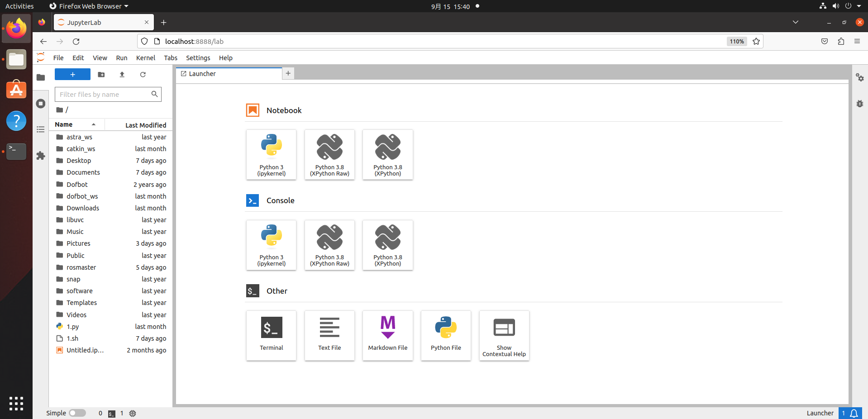The width and height of the screenshot is (868, 419).
Task: Open Firefox tab list dropdown arrow
Action: [x=796, y=22]
